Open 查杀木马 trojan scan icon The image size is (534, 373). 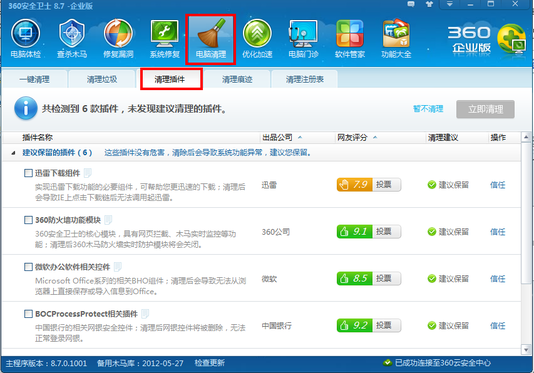pyautogui.click(x=72, y=38)
